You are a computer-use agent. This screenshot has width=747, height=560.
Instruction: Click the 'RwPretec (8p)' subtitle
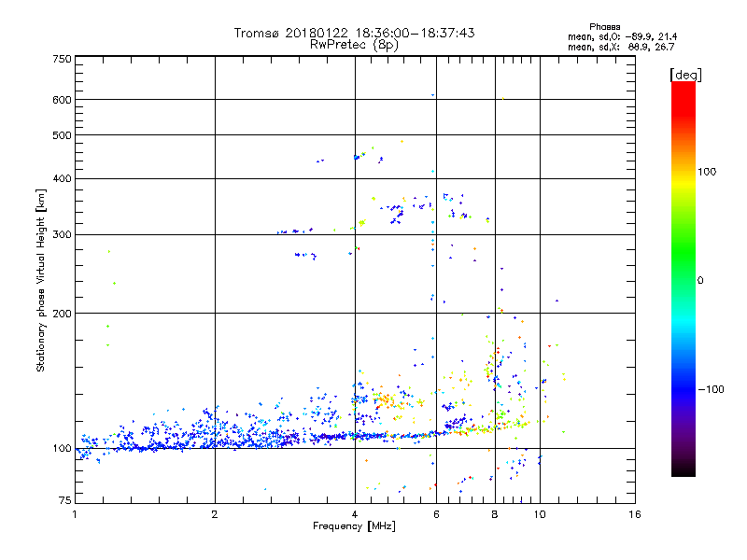point(354,45)
